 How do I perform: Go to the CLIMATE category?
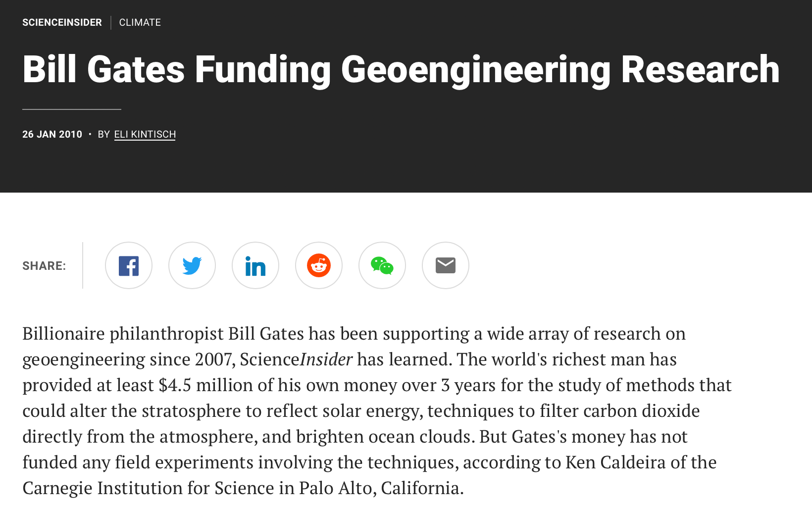(140, 22)
